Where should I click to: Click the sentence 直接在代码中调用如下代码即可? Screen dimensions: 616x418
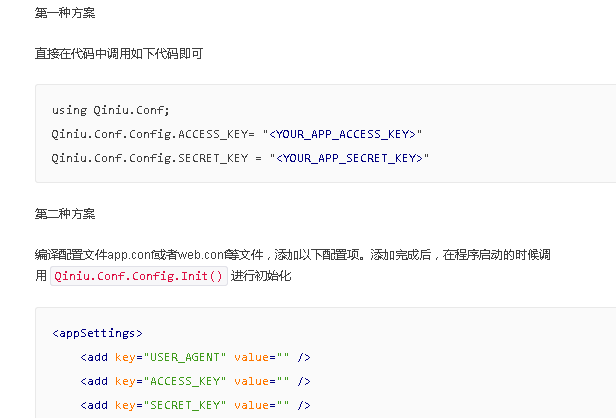point(119,53)
